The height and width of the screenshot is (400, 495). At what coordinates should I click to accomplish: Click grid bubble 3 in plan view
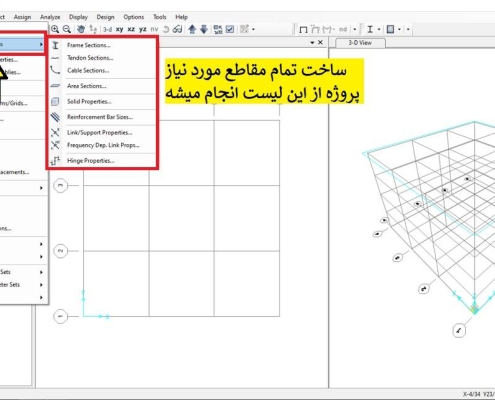60,185
